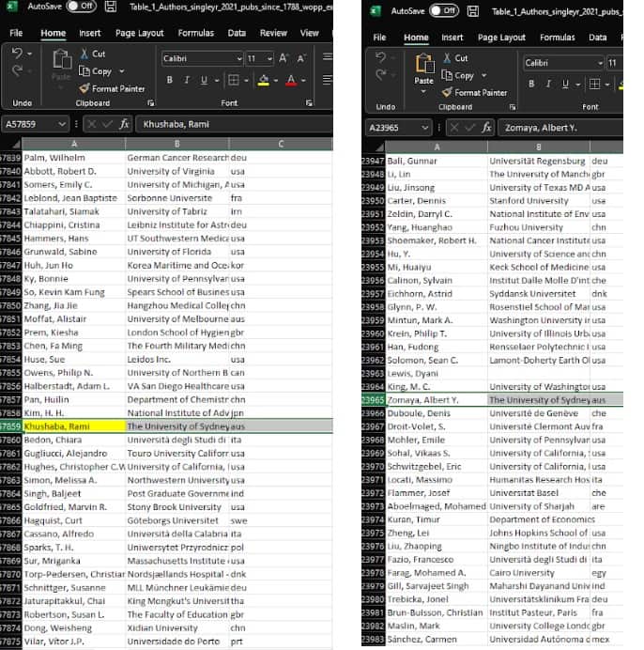Open Name Box dropdown showing A23965
644x650 pixels.
click(x=423, y=127)
